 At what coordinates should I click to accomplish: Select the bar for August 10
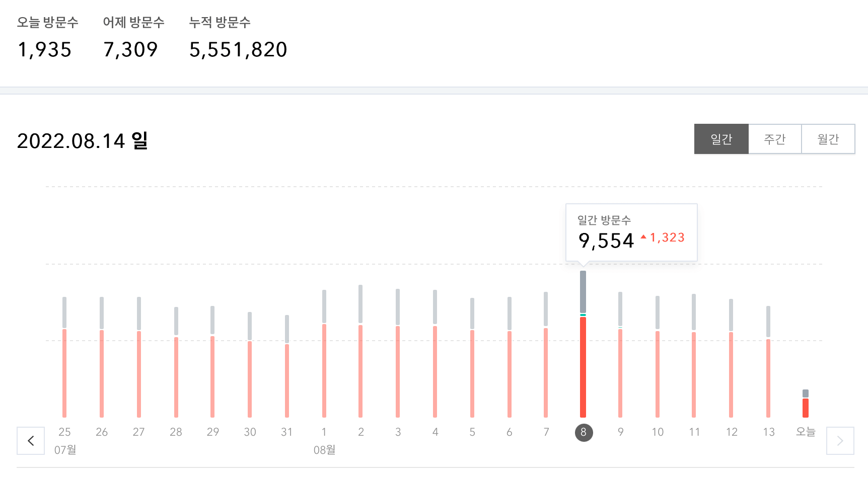point(658,357)
